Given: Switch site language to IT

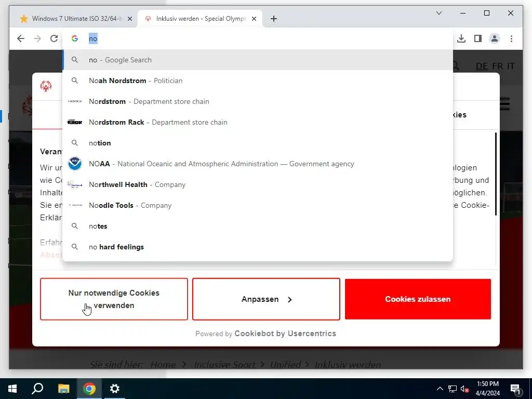Looking at the screenshot, I should point(511,66).
